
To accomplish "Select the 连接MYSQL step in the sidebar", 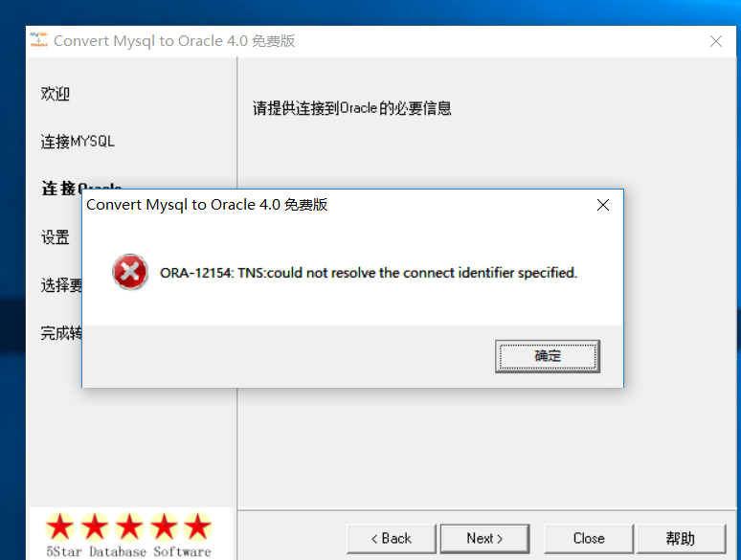I will (x=78, y=142).
